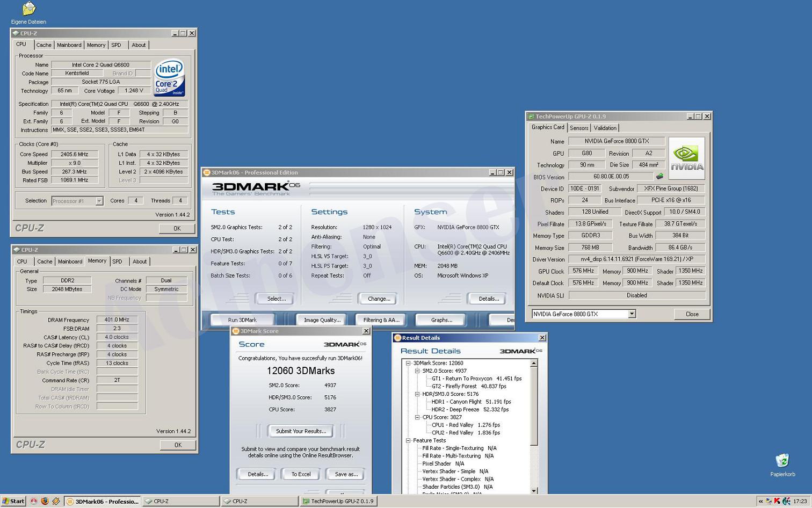Switch to the Sensors tab in GPU-Z
This screenshot has height=508, width=812.
579,128
